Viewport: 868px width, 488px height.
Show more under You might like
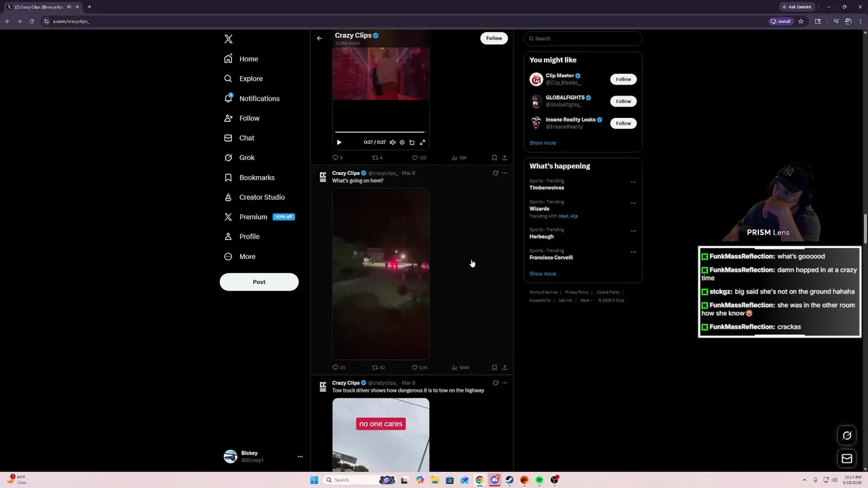pos(542,143)
